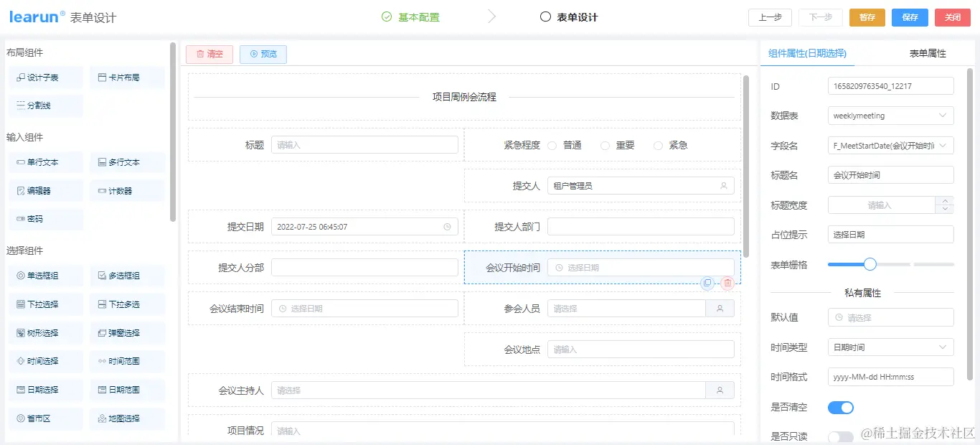Select the 重要 urgency radio button

pos(605,144)
